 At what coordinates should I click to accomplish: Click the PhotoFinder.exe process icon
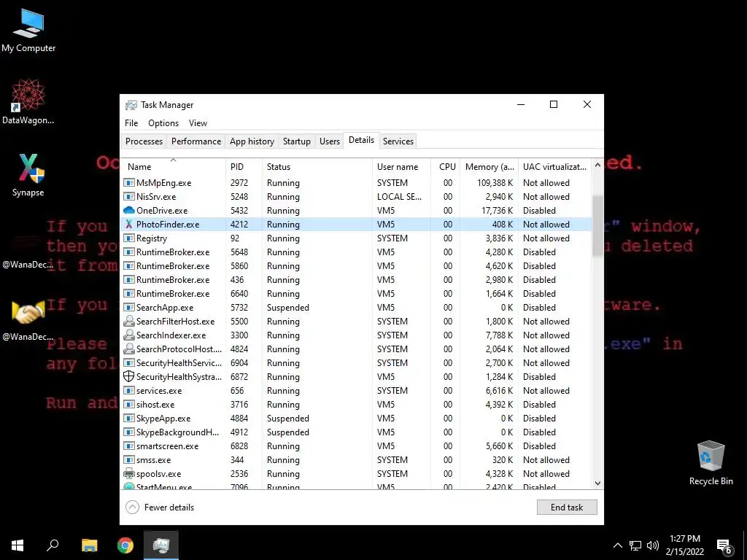coord(128,225)
